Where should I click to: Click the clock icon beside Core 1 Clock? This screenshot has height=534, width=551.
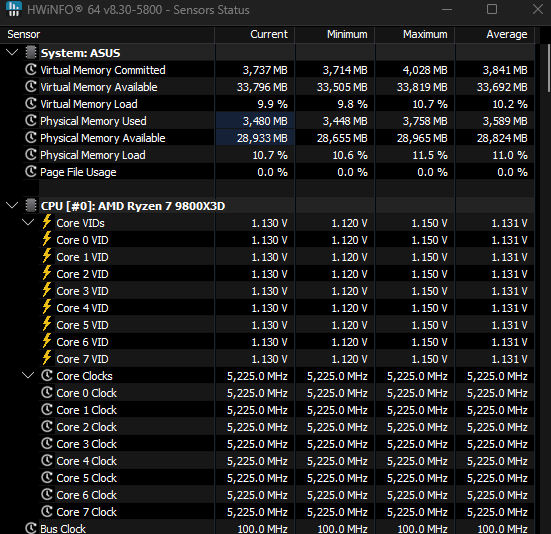pyautogui.click(x=47, y=410)
